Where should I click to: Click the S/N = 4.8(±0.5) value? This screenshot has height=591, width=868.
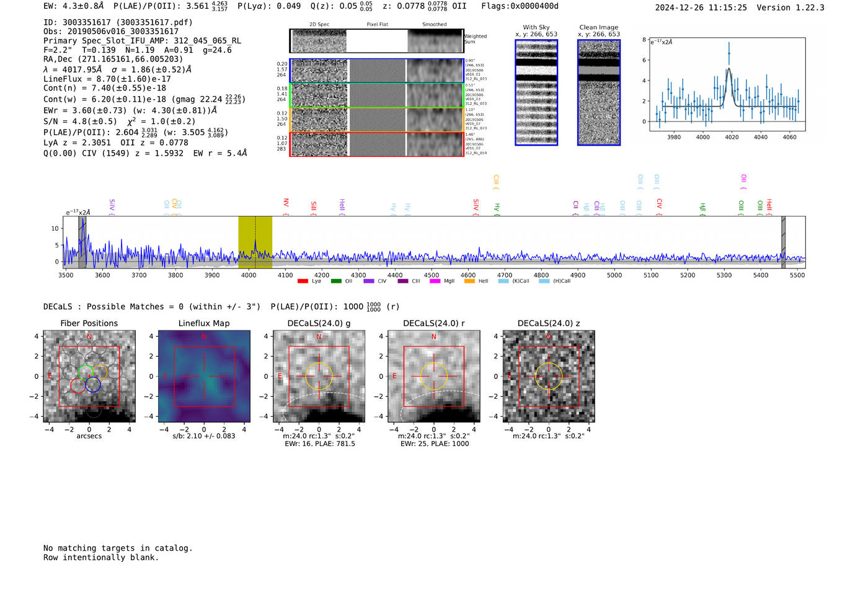(x=80, y=122)
